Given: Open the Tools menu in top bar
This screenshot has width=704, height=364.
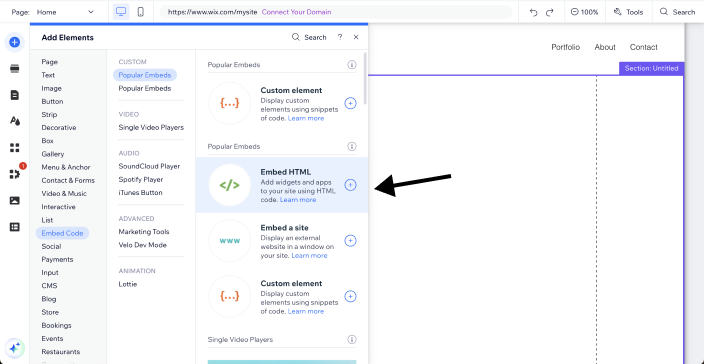Looking at the screenshot, I should point(628,12).
